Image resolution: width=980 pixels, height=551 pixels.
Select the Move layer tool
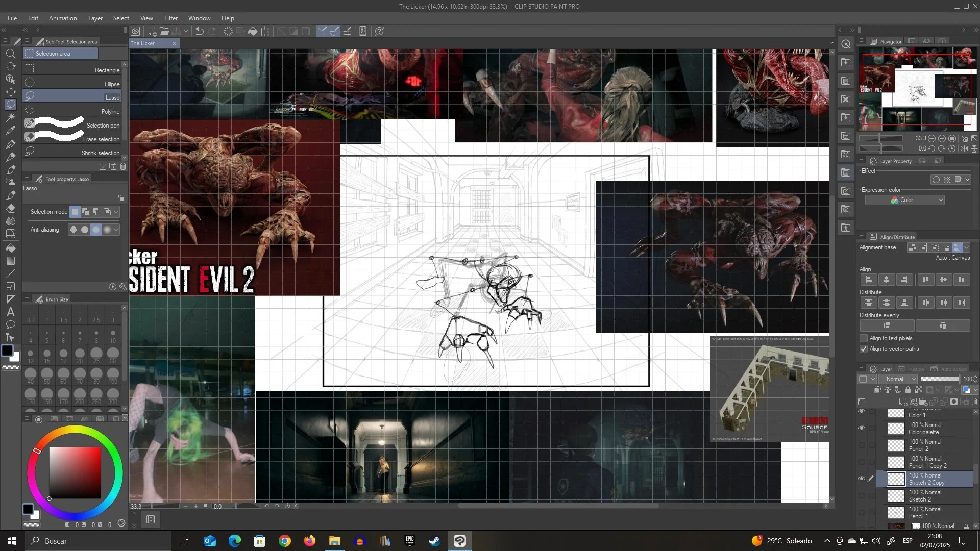click(11, 92)
